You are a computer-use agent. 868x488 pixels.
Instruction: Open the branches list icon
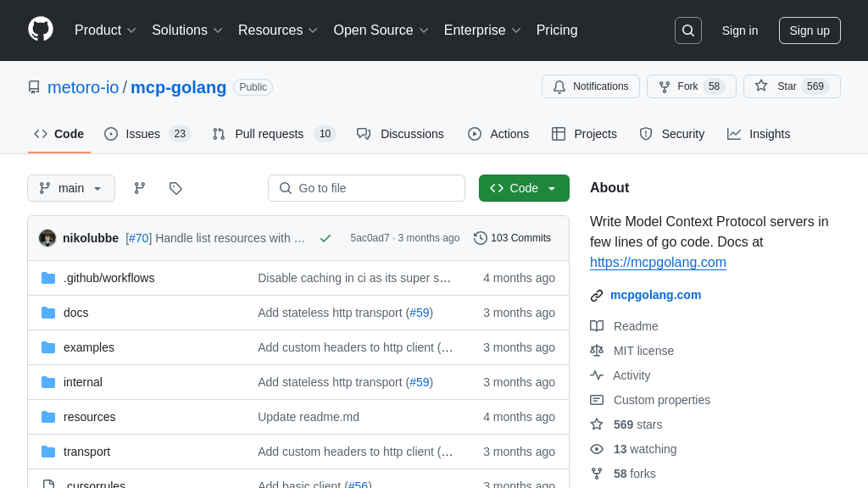tap(140, 188)
